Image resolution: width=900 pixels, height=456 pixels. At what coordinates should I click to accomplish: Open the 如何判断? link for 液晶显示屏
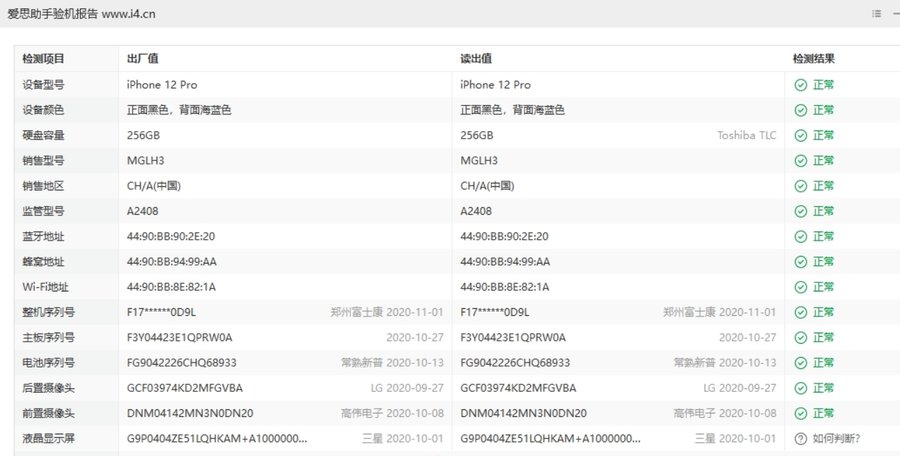pyautogui.click(x=836, y=439)
